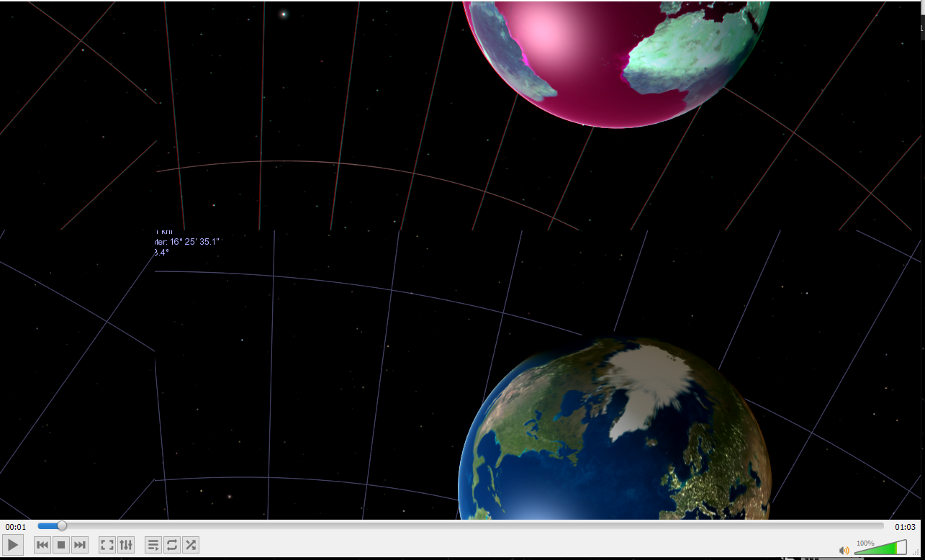Toggle the loop repeat mode
This screenshot has height=560, width=925.
172,545
